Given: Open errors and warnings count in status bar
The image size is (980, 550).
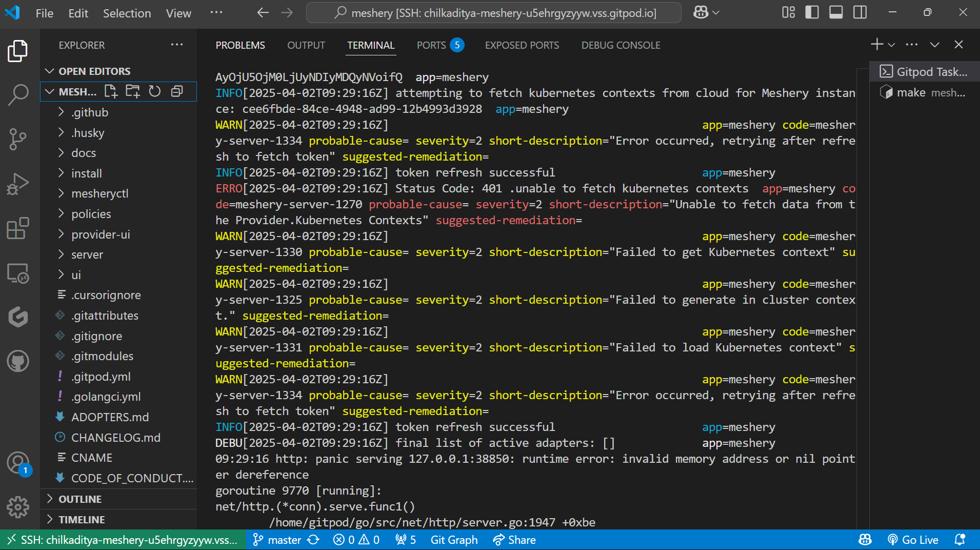Looking at the screenshot, I should [x=356, y=540].
